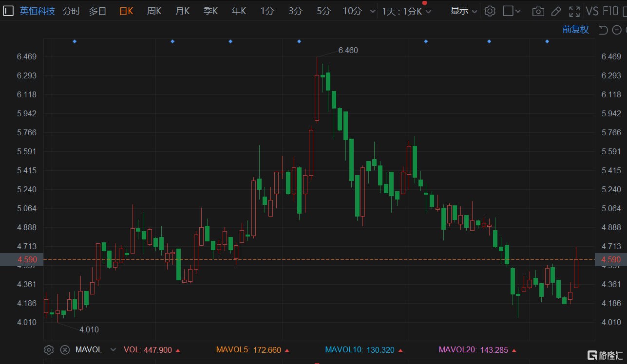Click the 4.010 low price label
This screenshot has width=627, height=364.
pos(89,329)
